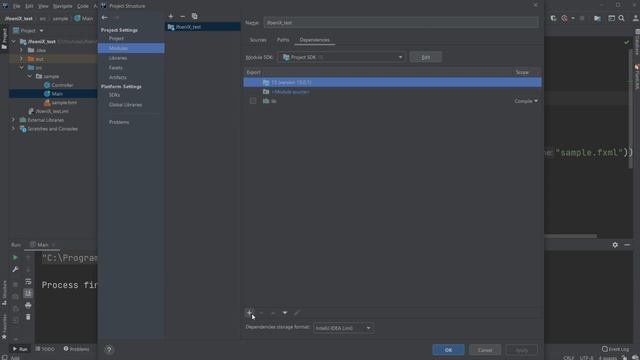Select the Main run tab
Screen dimensions: 640x360
[42, 245]
